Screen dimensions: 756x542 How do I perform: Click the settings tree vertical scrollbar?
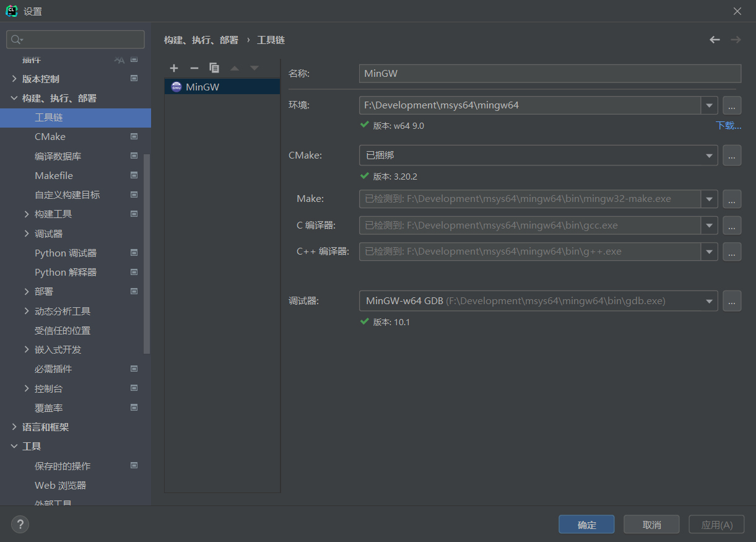[x=147, y=254]
